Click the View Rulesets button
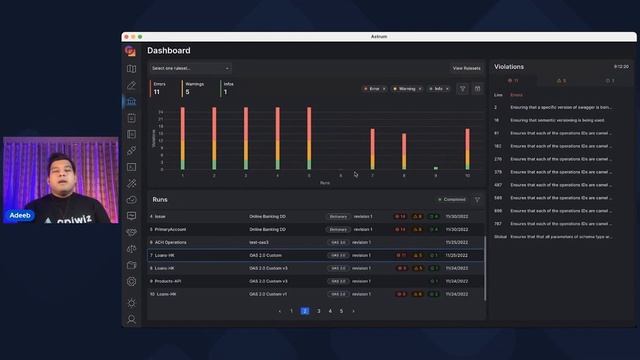The image size is (640, 360). (x=466, y=68)
